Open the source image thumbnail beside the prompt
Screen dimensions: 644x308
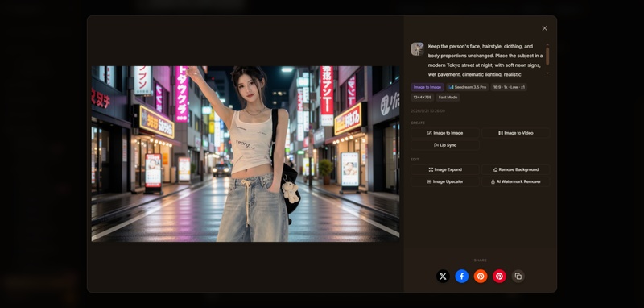(x=418, y=49)
